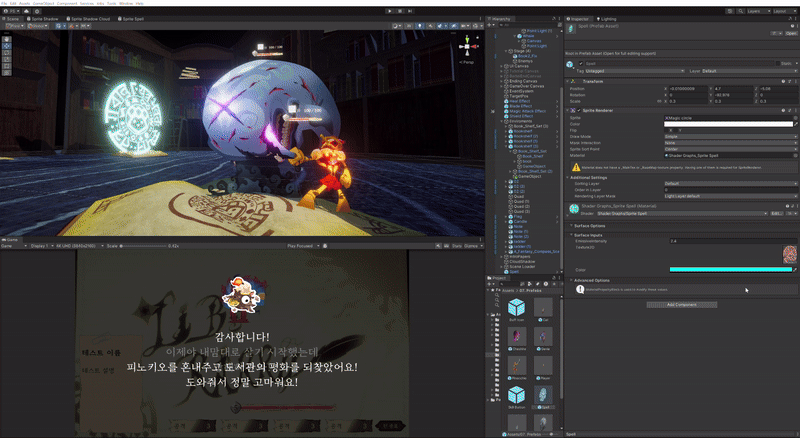The image size is (800, 438).
Task: Toggle scene audio icon in Scene toolbar
Action: pos(430,26)
